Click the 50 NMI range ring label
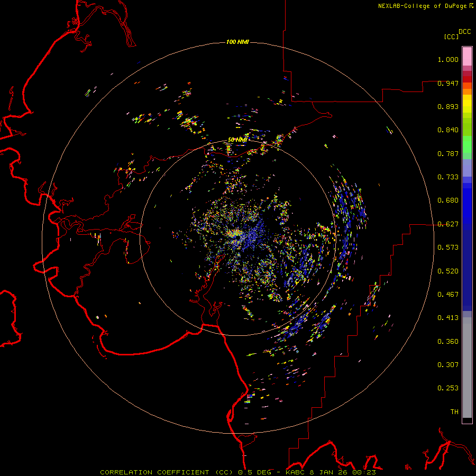Viewport: 476px width, 476px height. 237,140
